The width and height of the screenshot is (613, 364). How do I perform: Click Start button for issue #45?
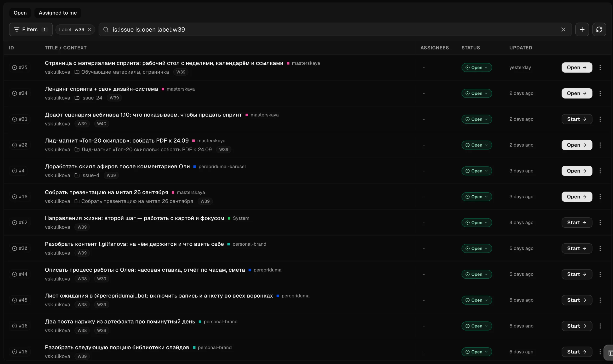(577, 300)
